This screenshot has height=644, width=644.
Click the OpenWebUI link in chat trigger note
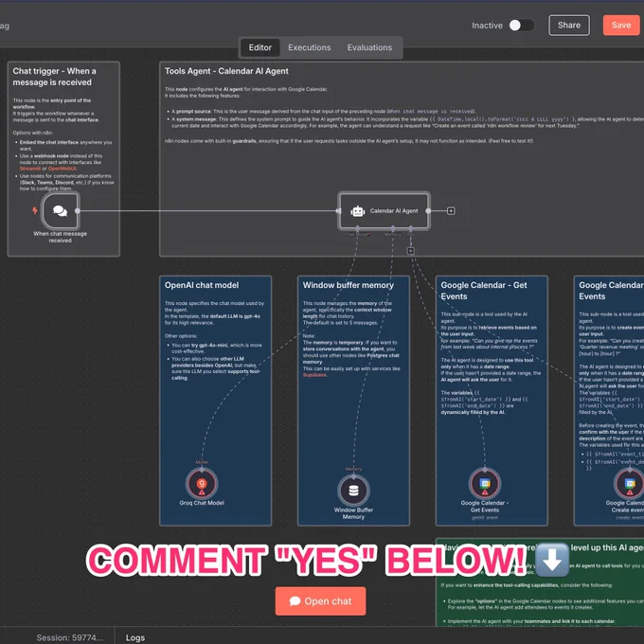(x=62, y=169)
